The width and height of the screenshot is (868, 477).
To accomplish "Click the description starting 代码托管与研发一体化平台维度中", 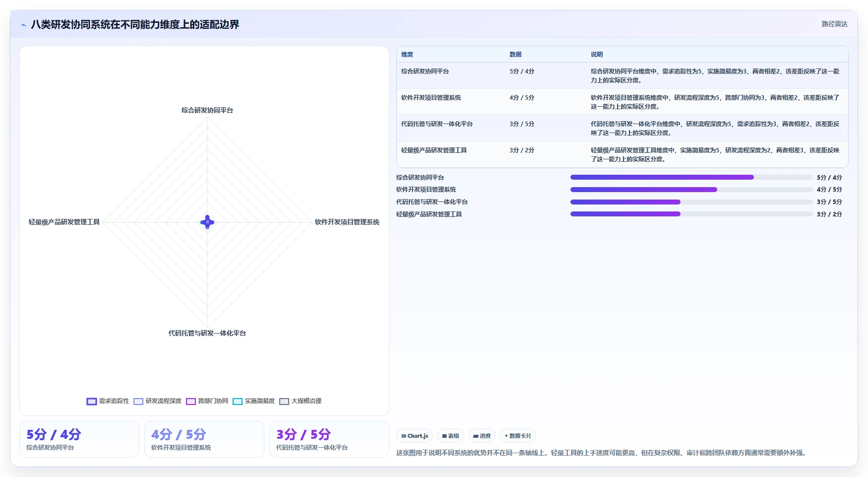I will click(x=715, y=129).
